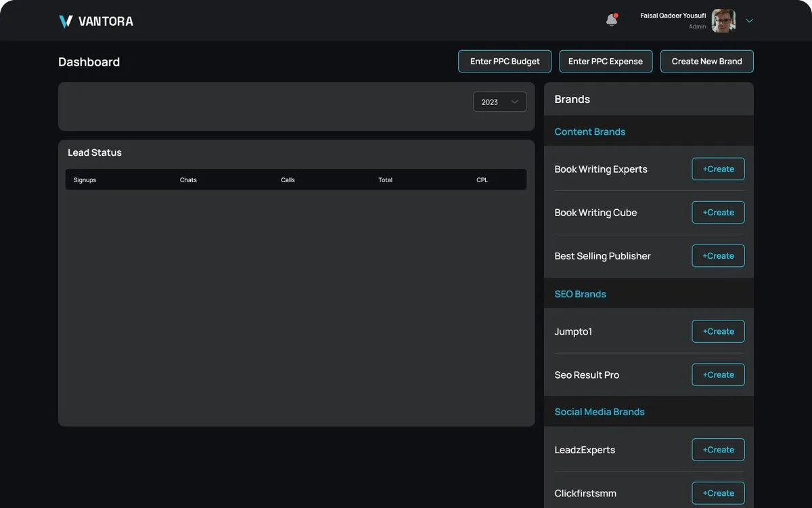Click the Dashboard page title
This screenshot has height=508, width=812.
89,62
